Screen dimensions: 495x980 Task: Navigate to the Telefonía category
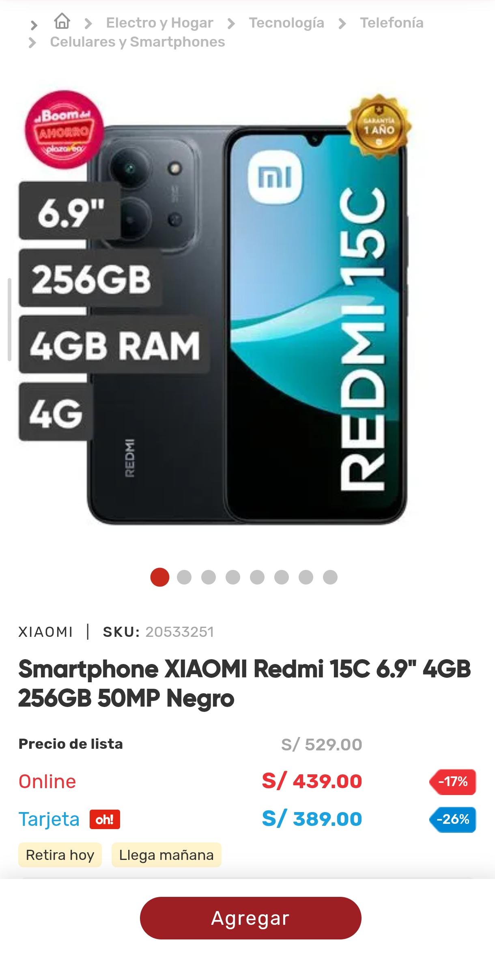pyautogui.click(x=392, y=23)
